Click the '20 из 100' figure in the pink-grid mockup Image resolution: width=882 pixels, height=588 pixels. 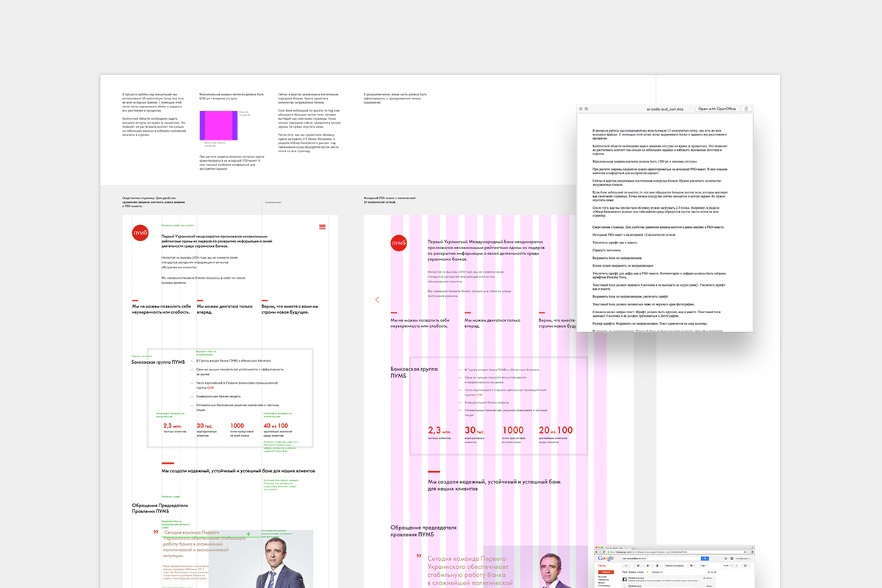point(555,431)
